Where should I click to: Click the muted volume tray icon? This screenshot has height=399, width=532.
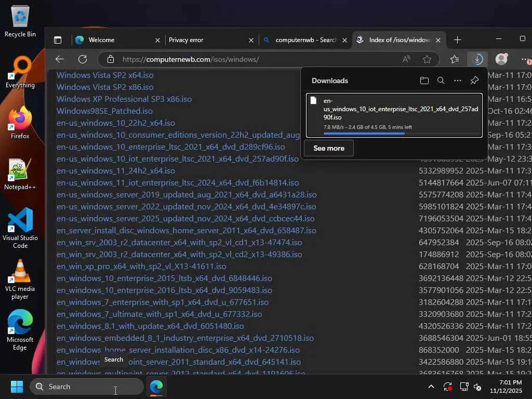point(477,387)
